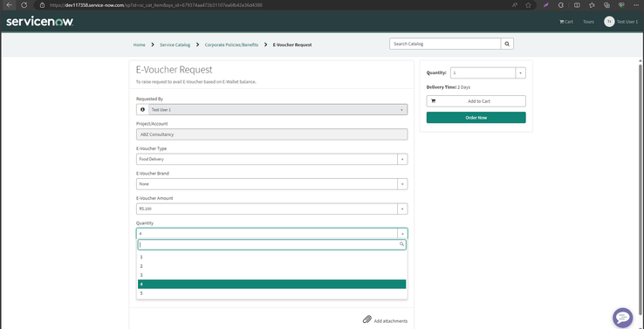The image size is (644, 329).
Task: Click the Delivery Time 2 Days text
Action: click(x=448, y=87)
